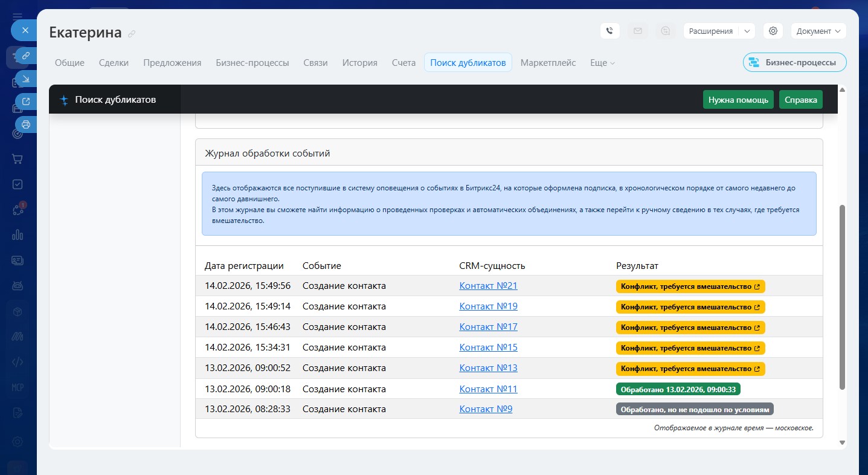Open the Документ dropdown
The height and width of the screenshot is (475, 868).
coord(818,31)
